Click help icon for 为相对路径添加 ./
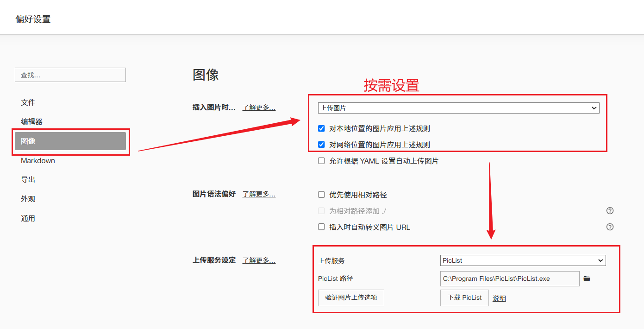Screen dimensions: 644x329 pos(610,211)
